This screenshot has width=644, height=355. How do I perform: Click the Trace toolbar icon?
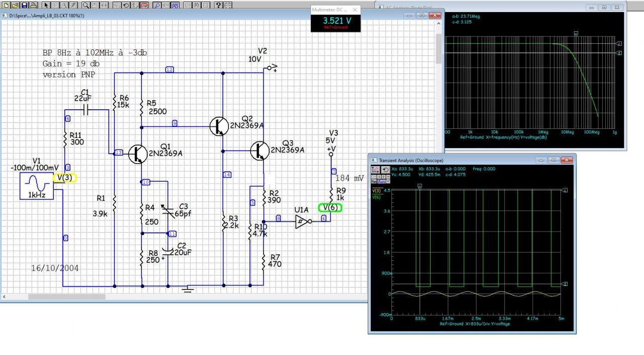(166, 5)
